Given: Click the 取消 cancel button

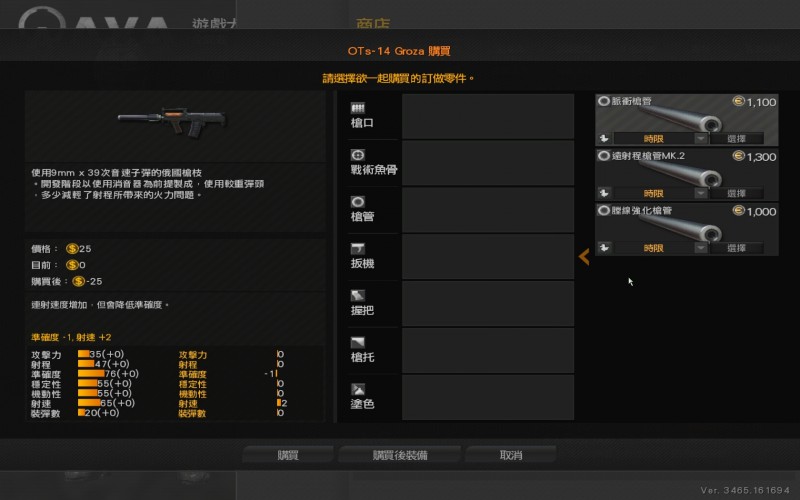Looking at the screenshot, I should 511,455.
